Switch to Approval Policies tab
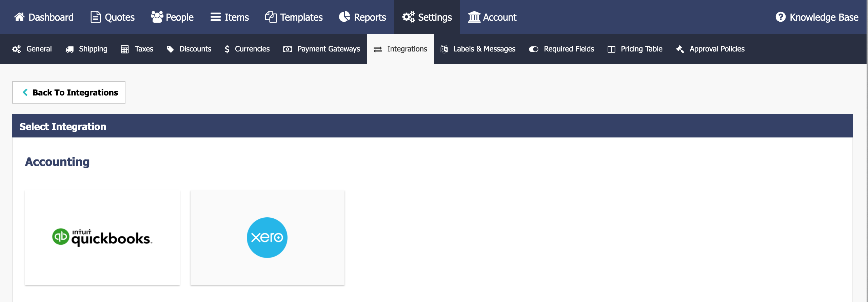This screenshot has height=302, width=868. [x=717, y=49]
